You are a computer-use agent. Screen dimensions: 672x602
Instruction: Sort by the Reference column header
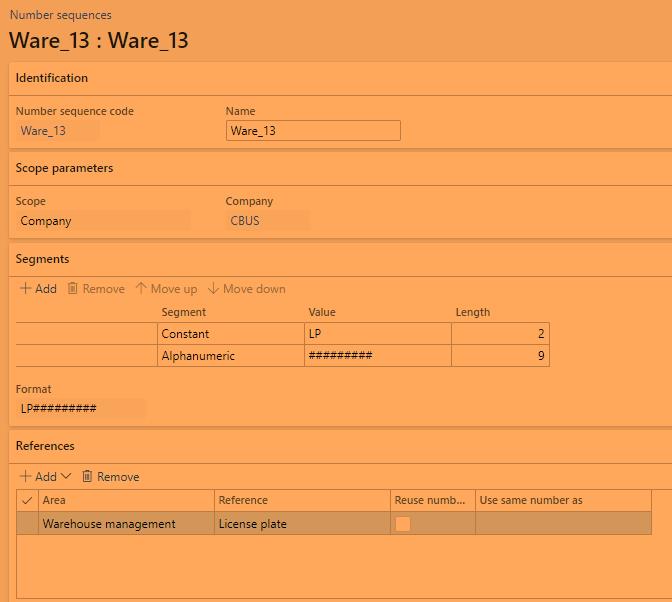coord(302,500)
